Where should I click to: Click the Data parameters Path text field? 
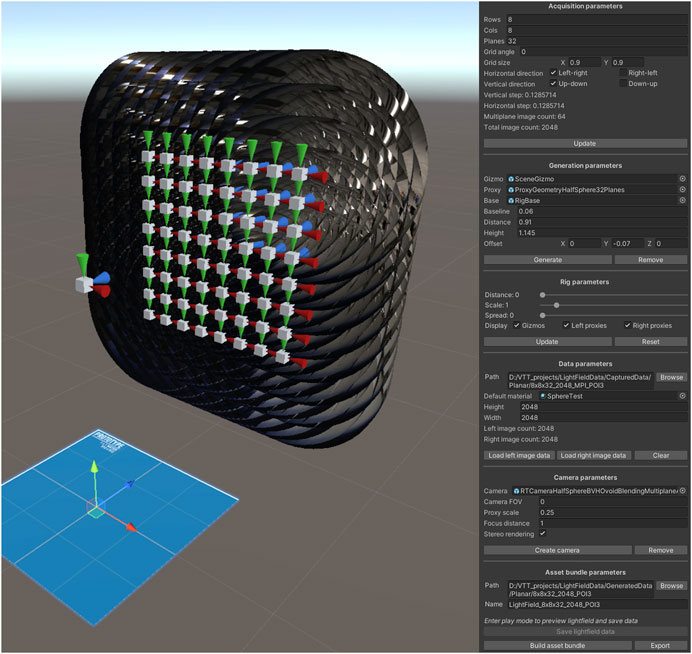(580, 381)
